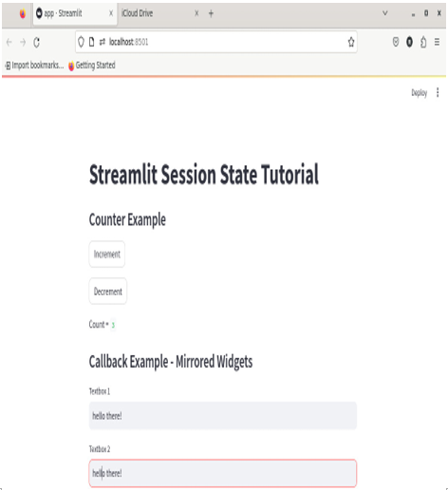Bookmark this page with the star icon
The width and height of the screenshot is (448, 490).
pos(351,42)
